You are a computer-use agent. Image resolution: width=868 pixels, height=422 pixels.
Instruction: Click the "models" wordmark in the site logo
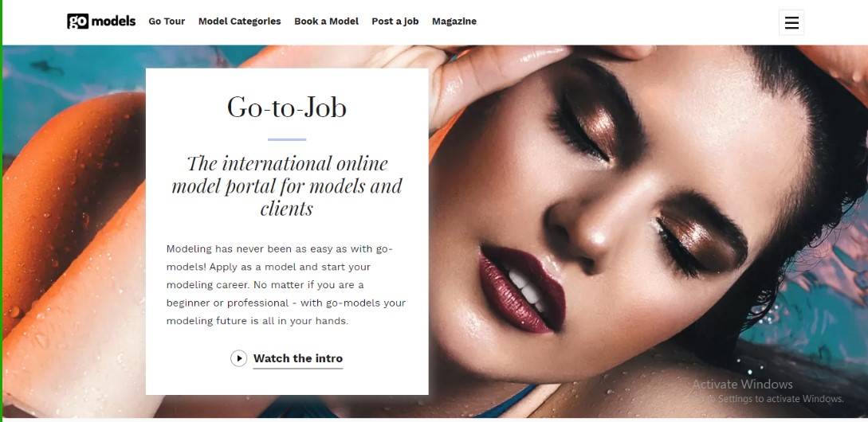click(x=113, y=21)
